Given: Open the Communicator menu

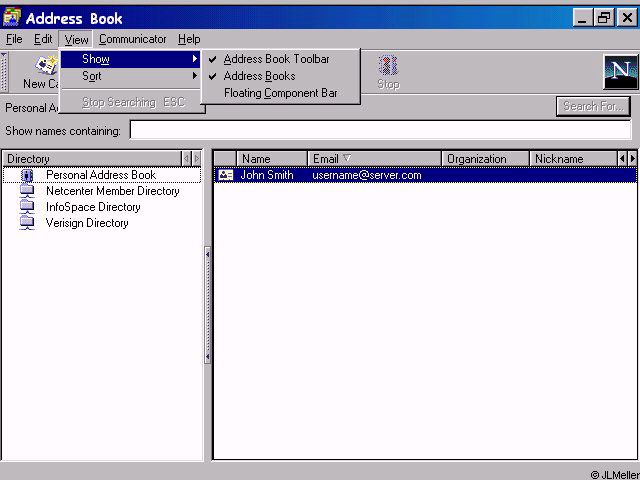Looking at the screenshot, I should (x=133, y=39).
